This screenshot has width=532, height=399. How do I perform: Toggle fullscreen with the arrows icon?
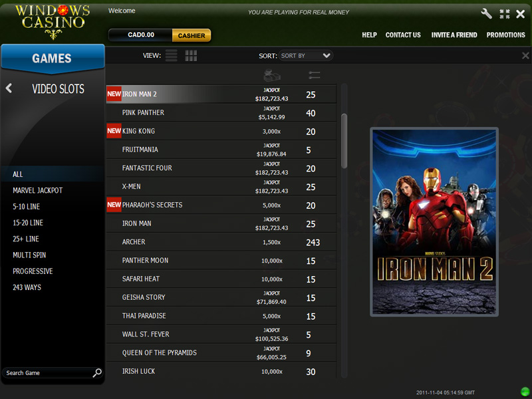coord(505,14)
